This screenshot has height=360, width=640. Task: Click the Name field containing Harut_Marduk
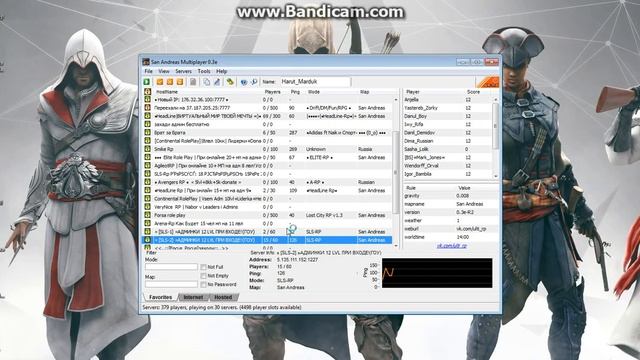point(315,82)
